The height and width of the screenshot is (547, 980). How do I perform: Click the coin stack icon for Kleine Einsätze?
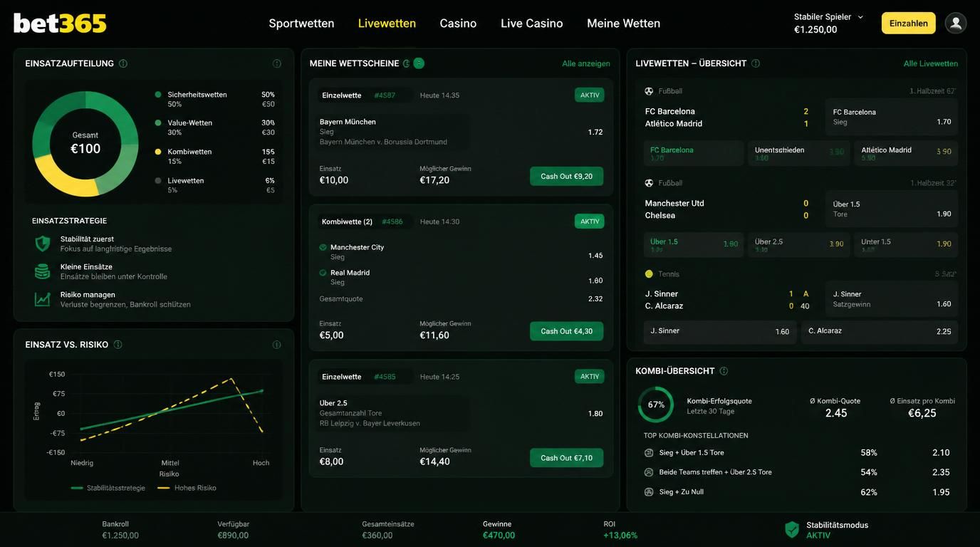[43, 271]
